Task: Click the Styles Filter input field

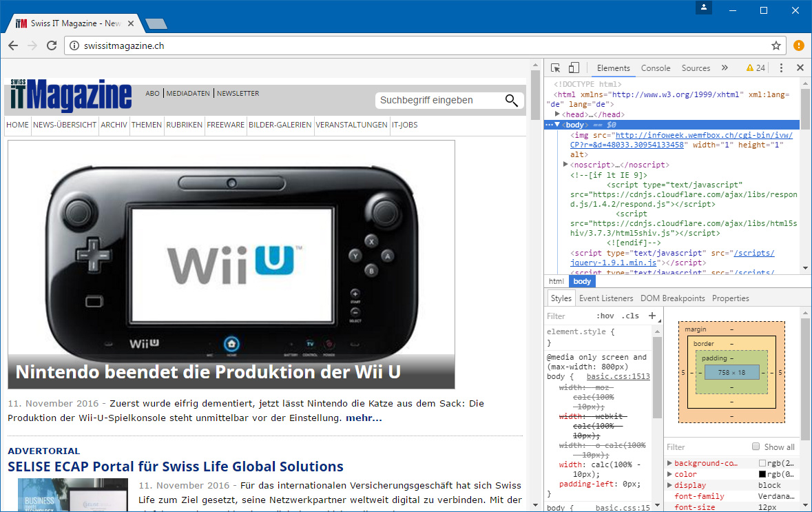Action: tap(568, 316)
